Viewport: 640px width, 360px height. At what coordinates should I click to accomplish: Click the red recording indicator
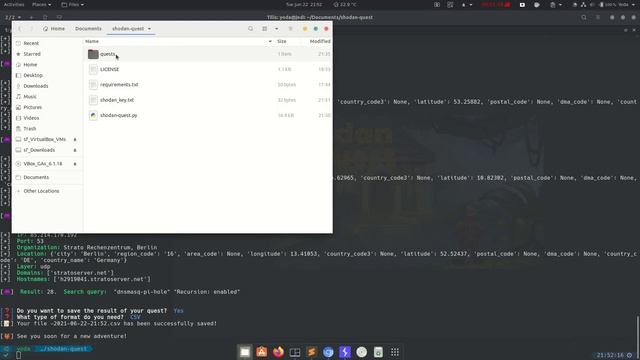coord(496,4)
